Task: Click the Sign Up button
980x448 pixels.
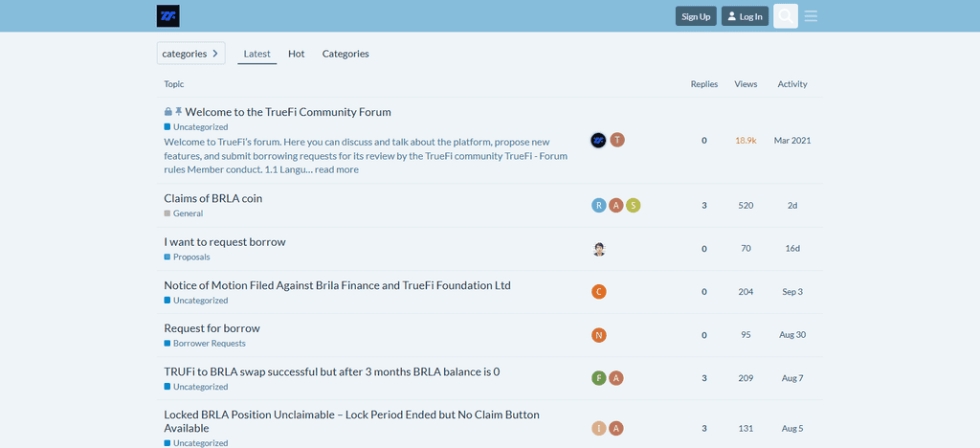Action: click(696, 16)
